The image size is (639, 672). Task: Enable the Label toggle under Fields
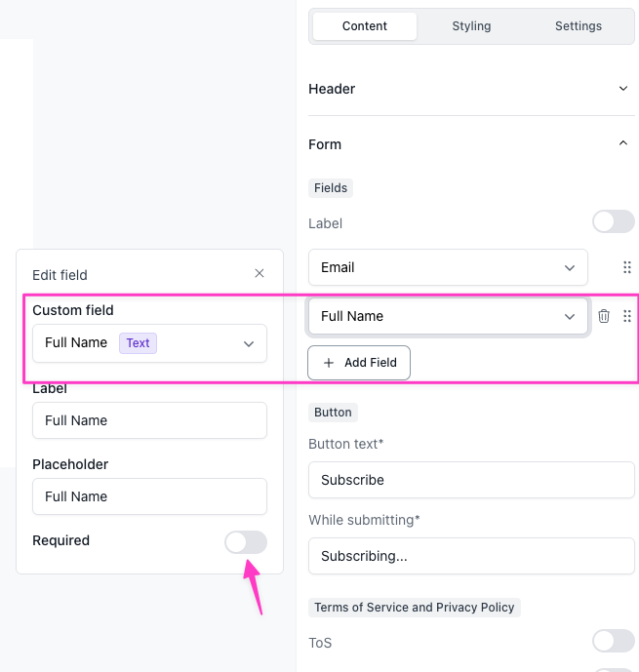(613, 222)
